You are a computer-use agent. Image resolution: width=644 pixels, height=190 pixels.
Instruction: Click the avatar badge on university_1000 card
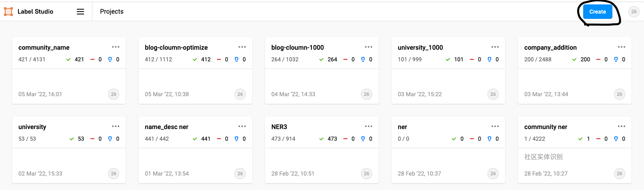[493, 94]
